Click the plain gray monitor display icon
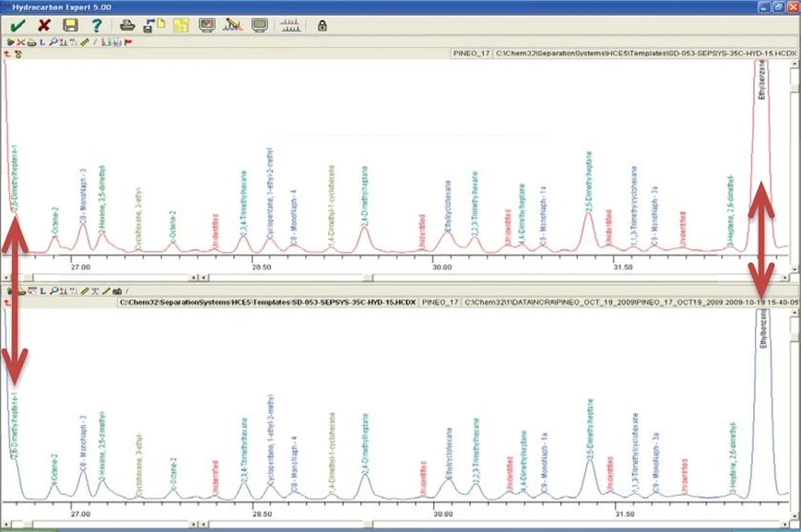 [260, 26]
